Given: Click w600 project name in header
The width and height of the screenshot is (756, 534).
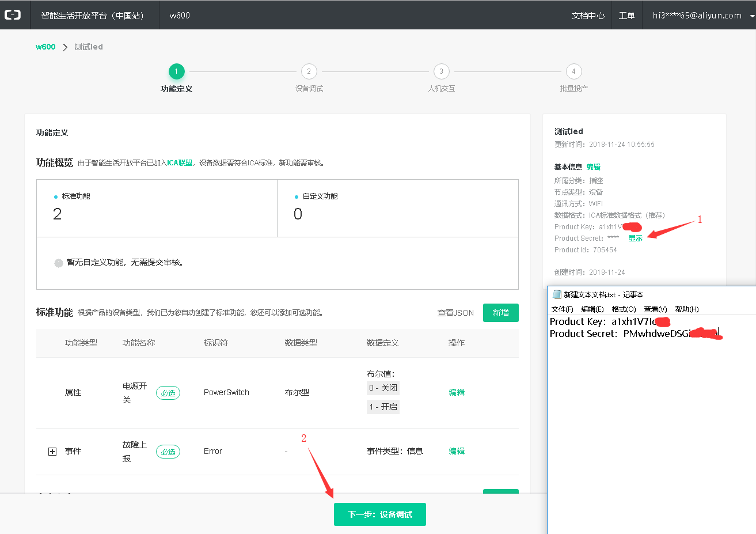Looking at the screenshot, I should 180,16.
